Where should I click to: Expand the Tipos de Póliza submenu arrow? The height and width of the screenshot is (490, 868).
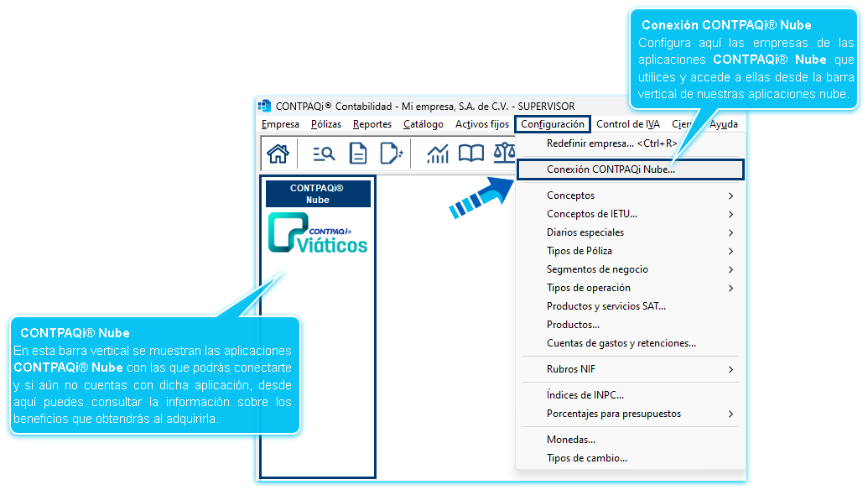click(730, 251)
